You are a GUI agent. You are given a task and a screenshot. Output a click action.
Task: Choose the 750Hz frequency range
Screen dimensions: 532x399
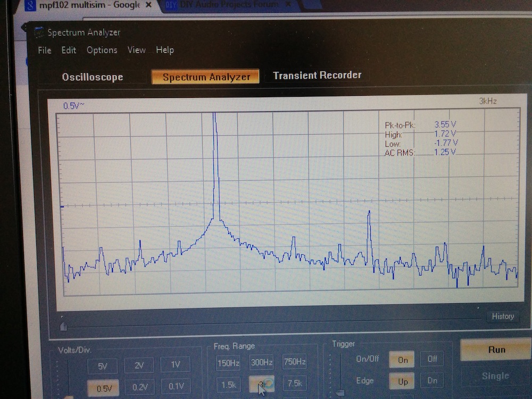pyautogui.click(x=295, y=362)
